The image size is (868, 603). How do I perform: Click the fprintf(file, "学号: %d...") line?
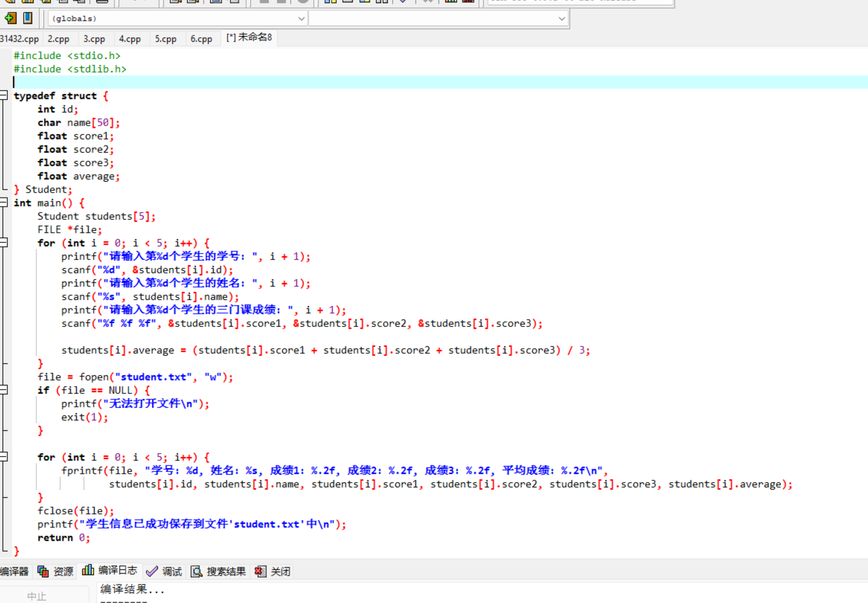[x=334, y=470]
